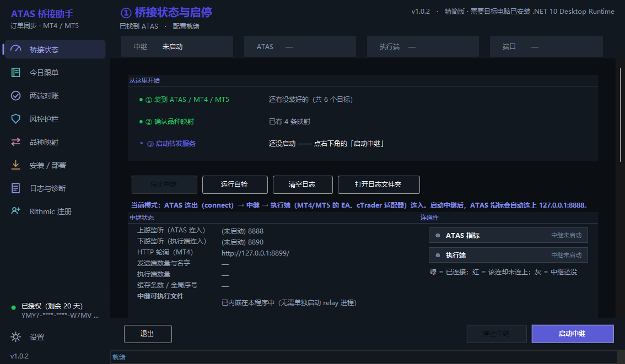Click the green license status dot
Viewport: 625px width, 364px height.
(x=14, y=307)
